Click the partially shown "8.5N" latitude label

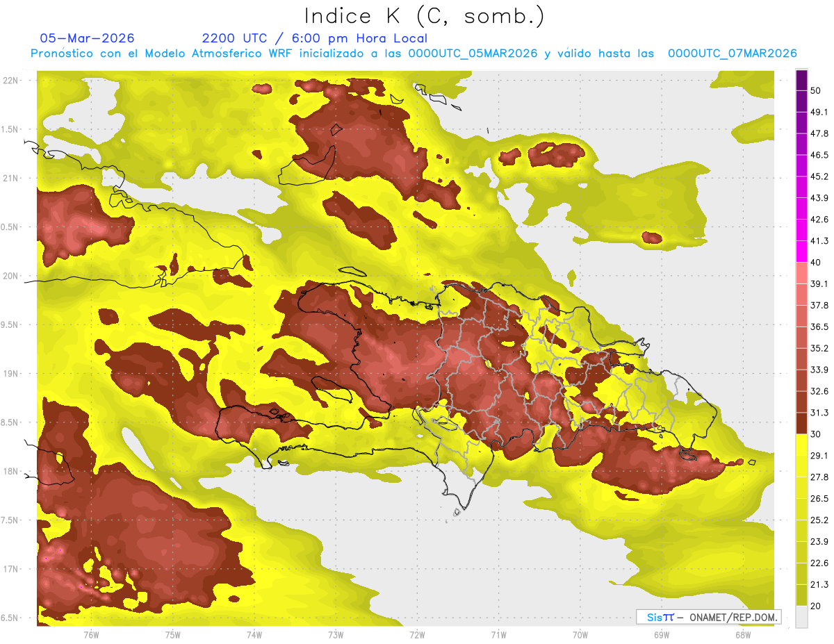(10, 422)
